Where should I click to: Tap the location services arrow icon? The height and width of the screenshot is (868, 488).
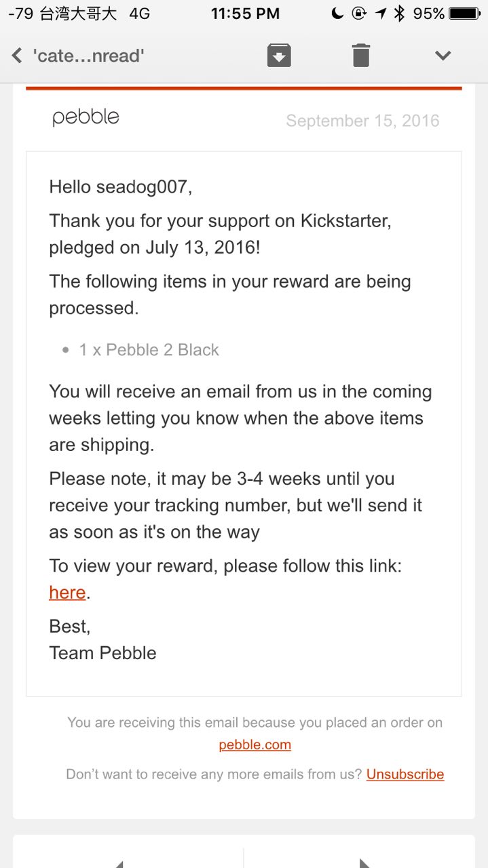(381, 14)
